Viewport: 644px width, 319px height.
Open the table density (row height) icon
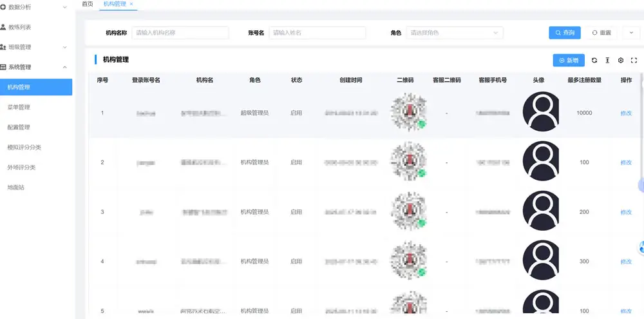(607, 61)
